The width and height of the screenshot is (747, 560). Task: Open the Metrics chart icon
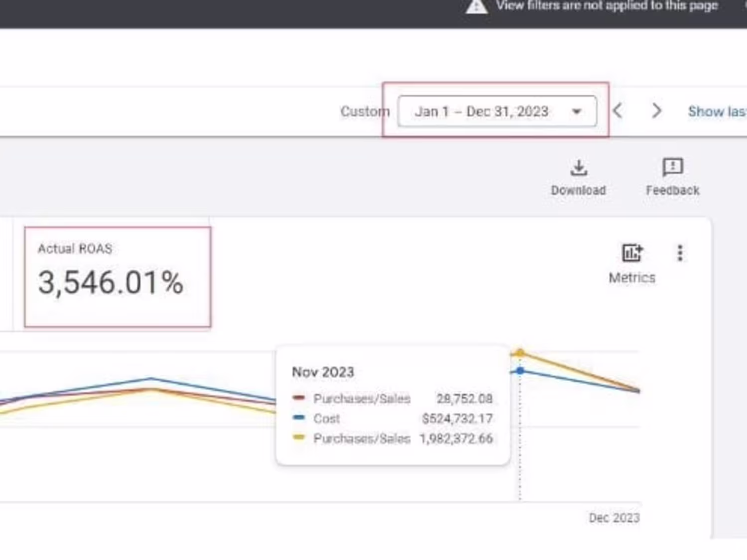[632, 253]
